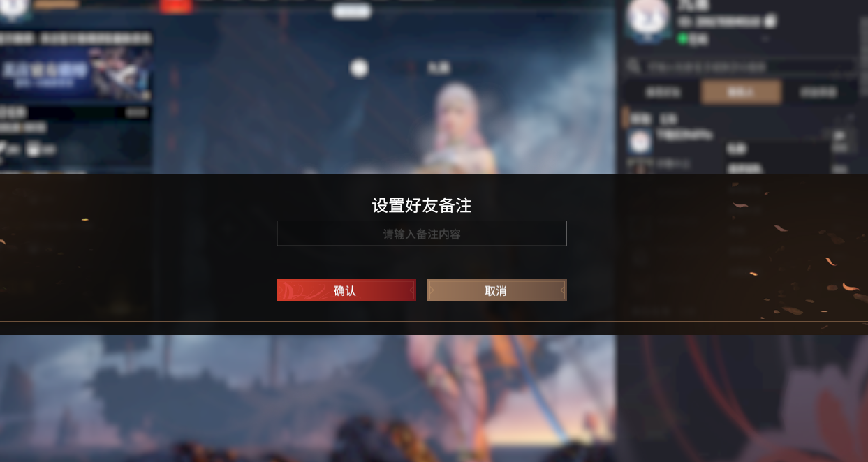Expand the online status dropdown arrow
The width and height of the screenshot is (868, 462).
pos(765,40)
